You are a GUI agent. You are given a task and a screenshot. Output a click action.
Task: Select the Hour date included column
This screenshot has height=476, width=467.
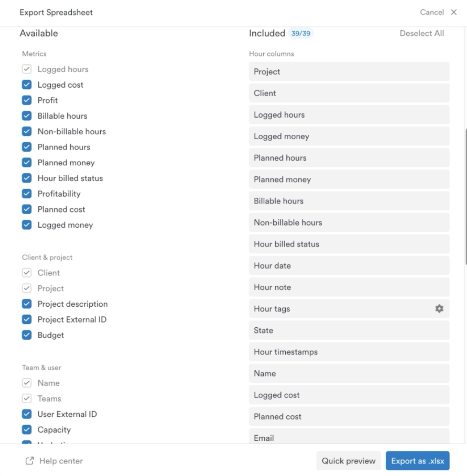click(x=349, y=265)
